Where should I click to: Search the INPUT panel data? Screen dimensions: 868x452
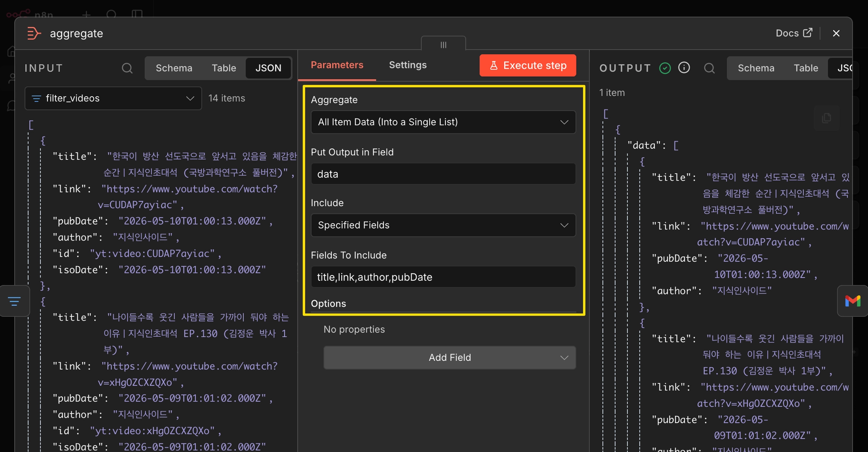(127, 68)
